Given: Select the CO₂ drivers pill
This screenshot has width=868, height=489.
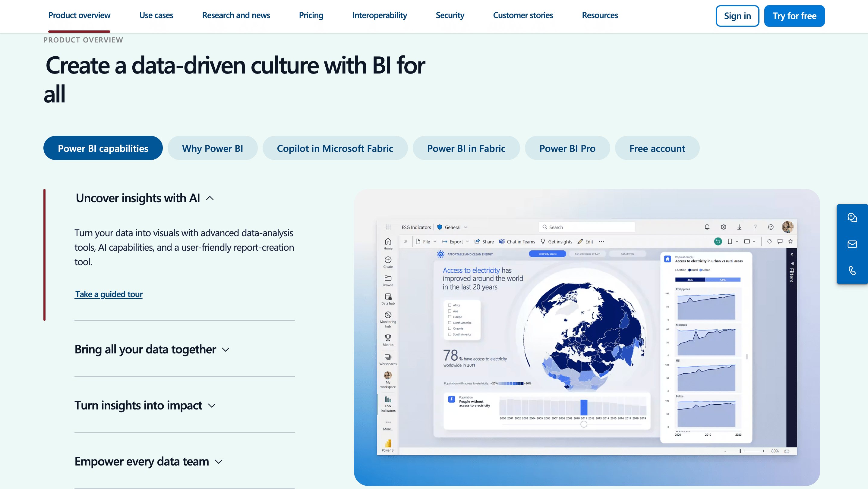Looking at the screenshot, I should click(x=627, y=254).
